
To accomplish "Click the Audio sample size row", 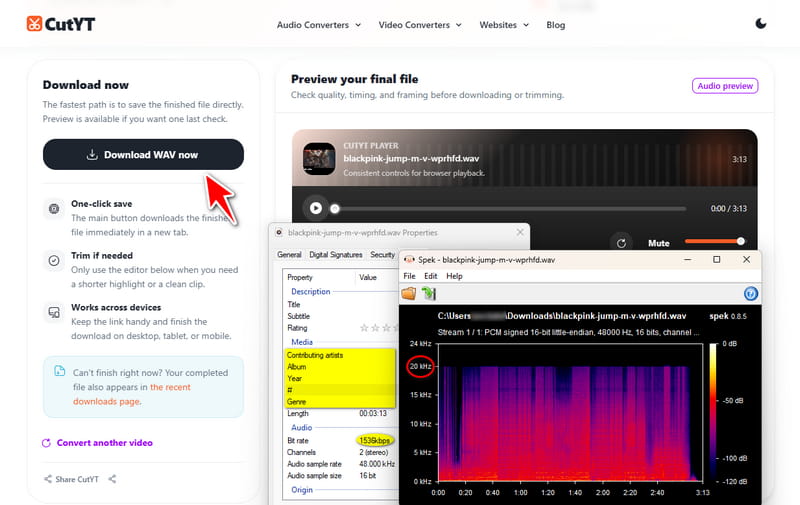I will pos(341,475).
